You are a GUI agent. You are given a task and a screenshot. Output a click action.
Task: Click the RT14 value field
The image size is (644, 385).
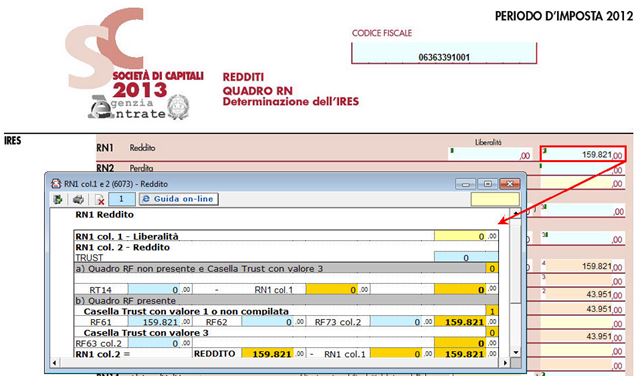click(x=154, y=290)
